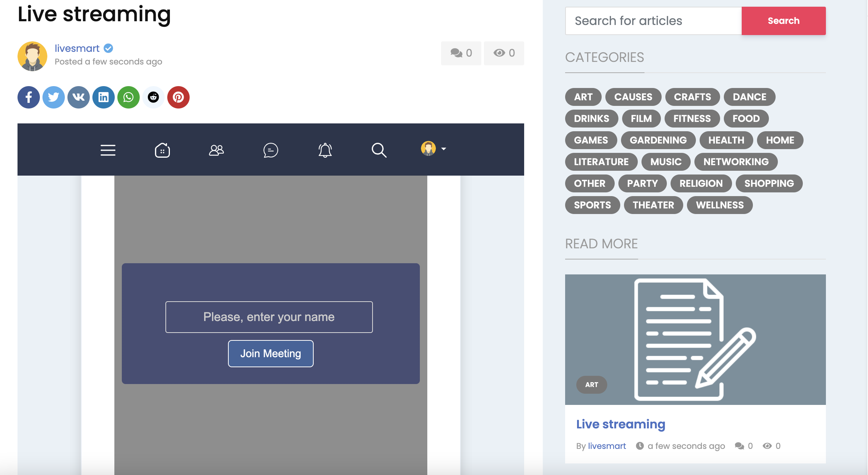Share the article on Pinterest

(x=178, y=97)
